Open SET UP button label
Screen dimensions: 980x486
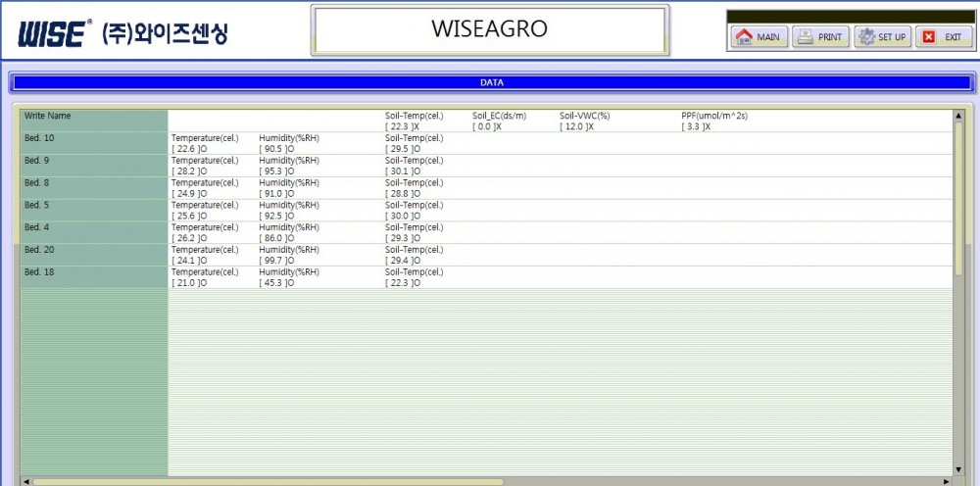892,37
